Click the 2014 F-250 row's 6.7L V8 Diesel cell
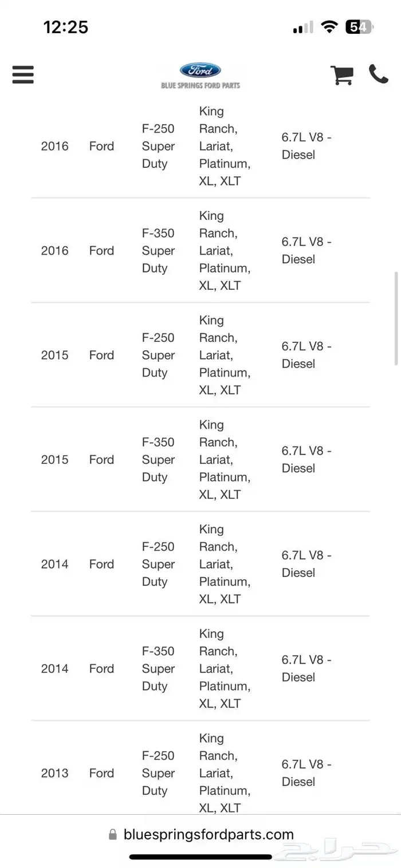Screen dimensions: 401x868 point(306,564)
